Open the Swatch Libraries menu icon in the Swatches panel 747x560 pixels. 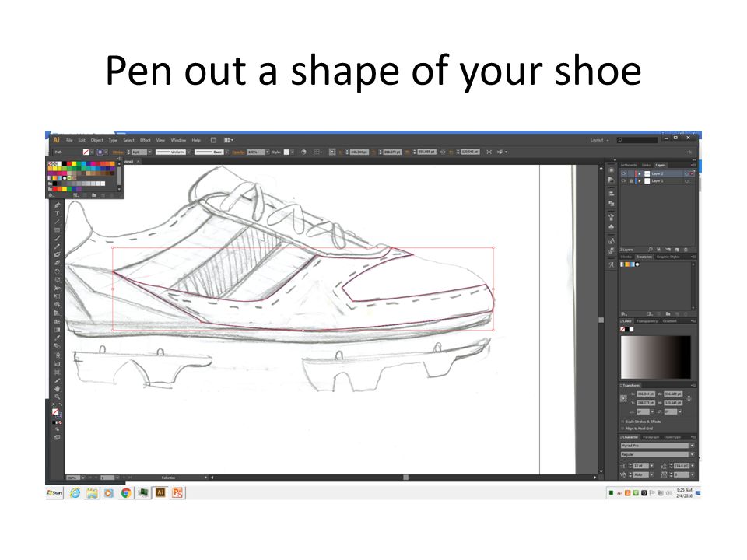click(623, 313)
